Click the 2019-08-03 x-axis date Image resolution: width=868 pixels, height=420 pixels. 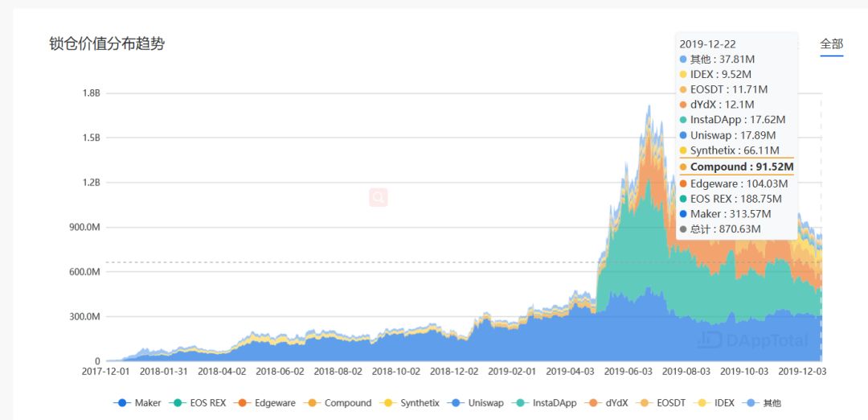click(x=686, y=371)
